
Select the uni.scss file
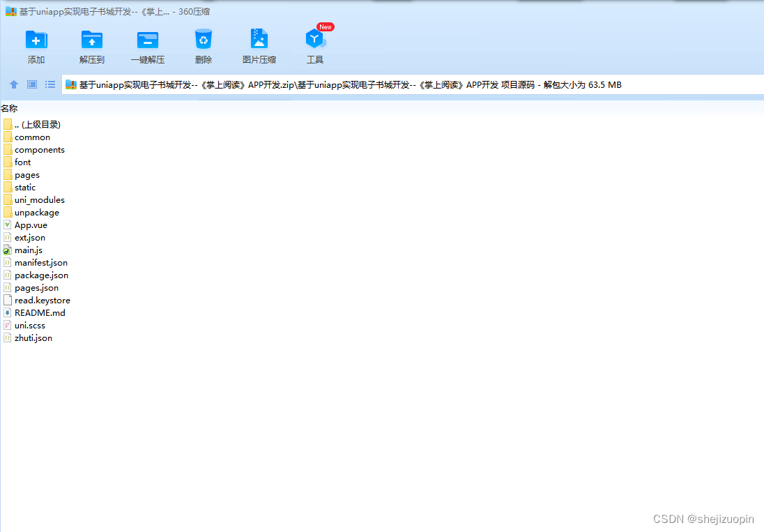coord(24,326)
